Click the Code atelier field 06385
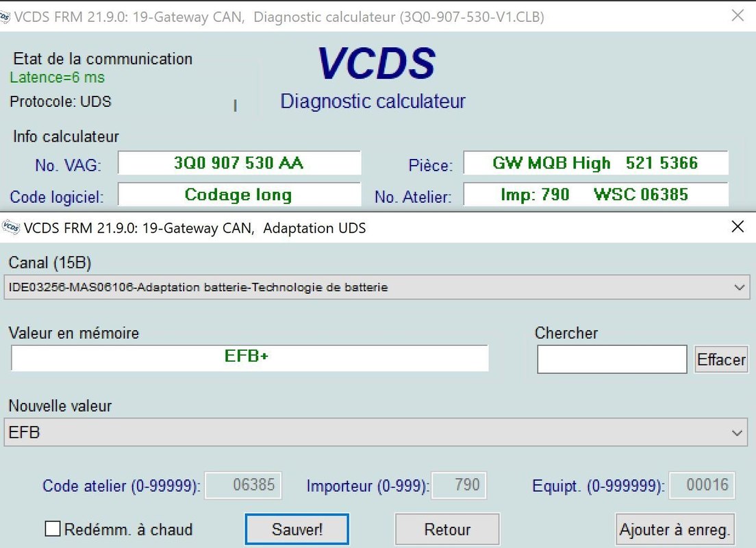This screenshot has width=756, height=548. point(243,486)
